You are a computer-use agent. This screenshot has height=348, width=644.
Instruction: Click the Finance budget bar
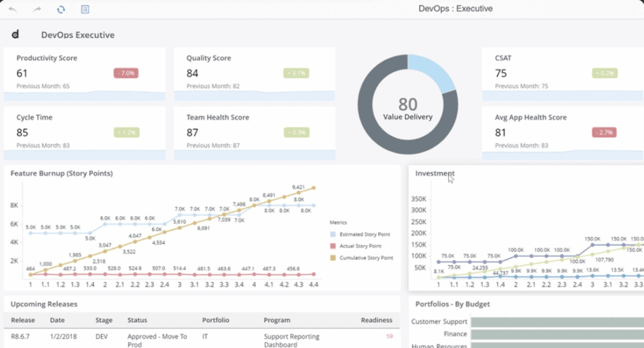coord(557,334)
